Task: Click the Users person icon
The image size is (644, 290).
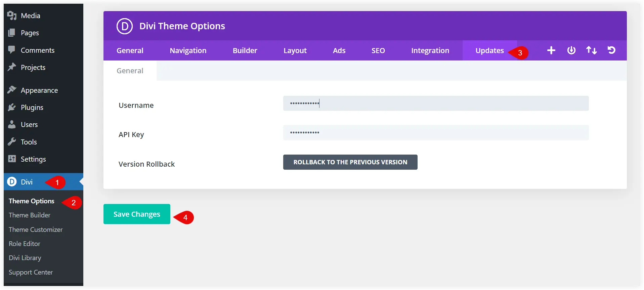Action: pyautogui.click(x=12, y=124)
